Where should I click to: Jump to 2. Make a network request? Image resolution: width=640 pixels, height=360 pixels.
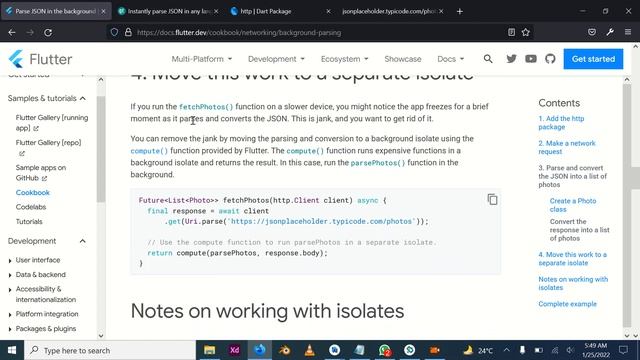pos(567,147)
